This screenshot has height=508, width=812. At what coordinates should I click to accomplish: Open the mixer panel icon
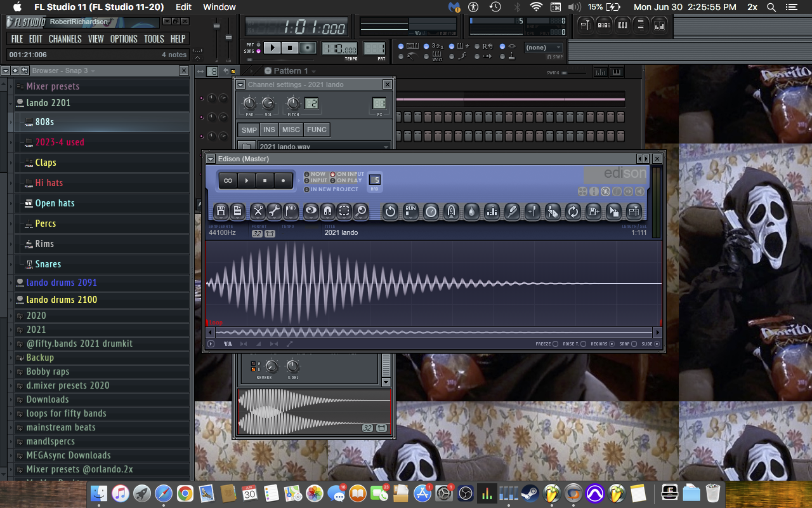pos(659,24)
